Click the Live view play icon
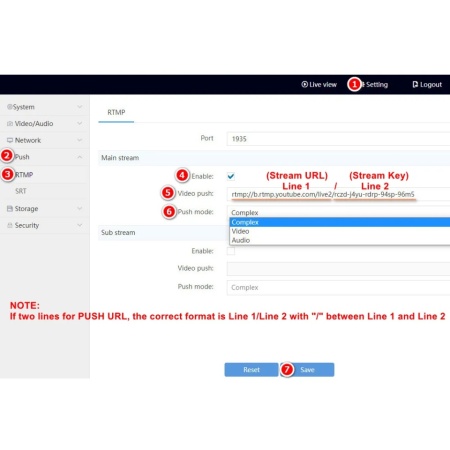Screen dimensions: 450x450 click(x=304, y=84)
